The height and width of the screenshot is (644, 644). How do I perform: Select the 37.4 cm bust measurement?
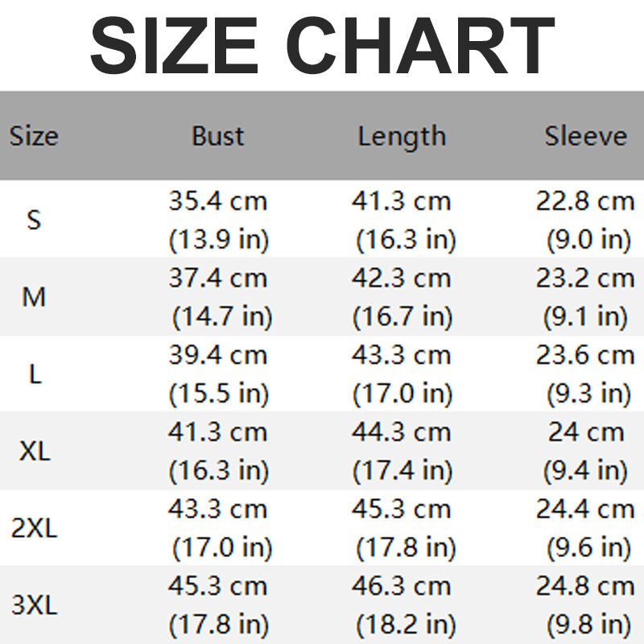(217, 278)
